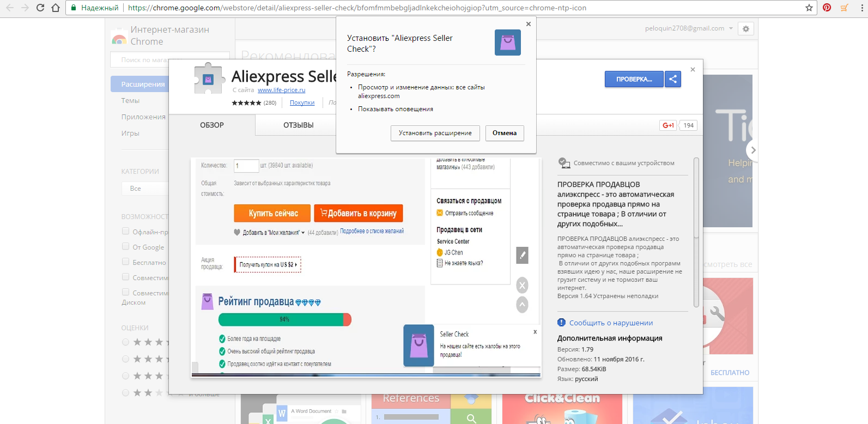Toggle the От Google checkbox
Viewport: 868px width, 424px height.
point(126,246)
